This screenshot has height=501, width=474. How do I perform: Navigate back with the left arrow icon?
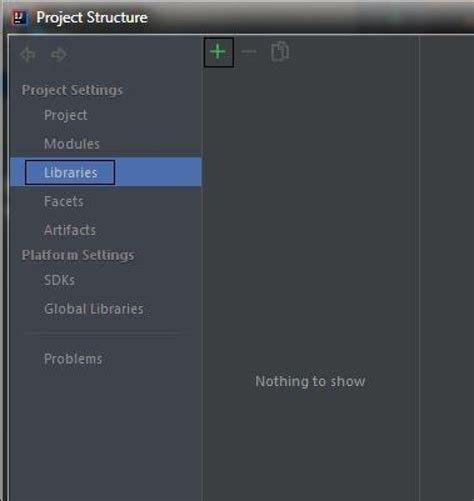click(28, 54)
